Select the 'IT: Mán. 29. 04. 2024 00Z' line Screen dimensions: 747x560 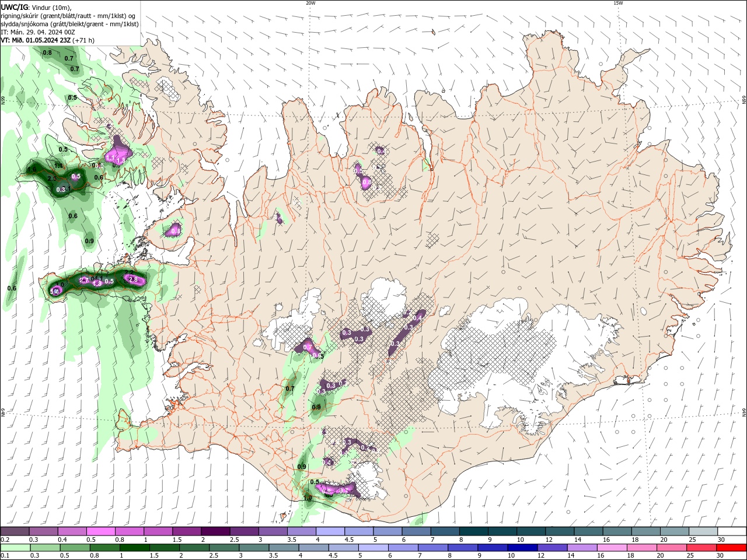[38, 32]
